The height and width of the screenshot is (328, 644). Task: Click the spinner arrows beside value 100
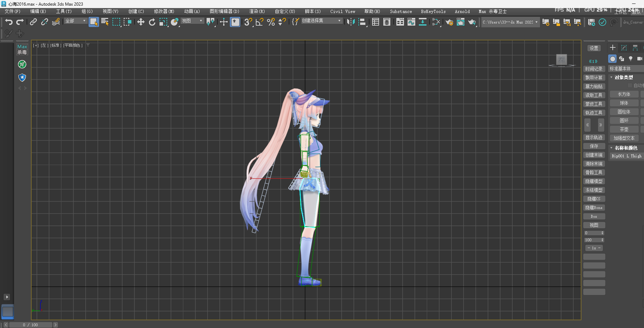[603, 240]
